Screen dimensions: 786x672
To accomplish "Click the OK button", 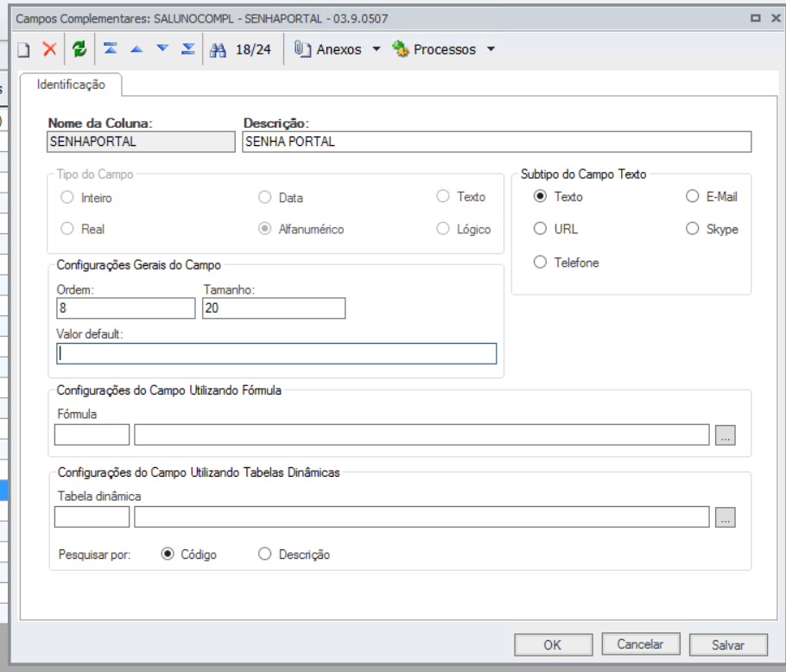I will point(553,645).
